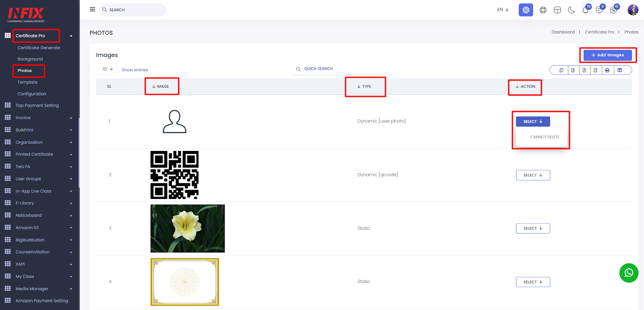Switch to dark mode moon icon
The height and width of the screenshot is (310, 644).
pos(571,10)
